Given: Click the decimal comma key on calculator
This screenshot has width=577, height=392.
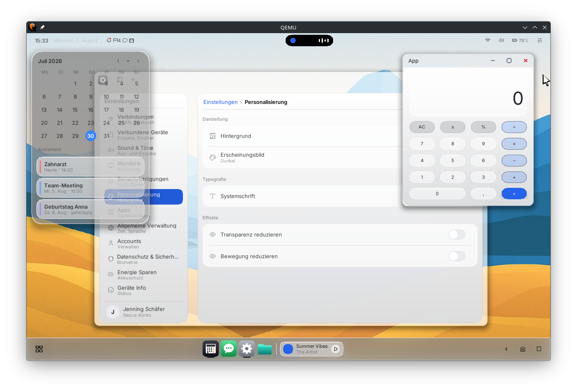Looking at the screenshot, I should pyautogui.click(x=483, y=194).
